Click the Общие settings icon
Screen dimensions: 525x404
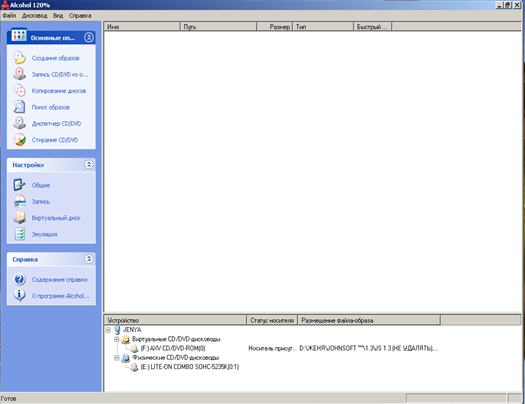(20, 185)
